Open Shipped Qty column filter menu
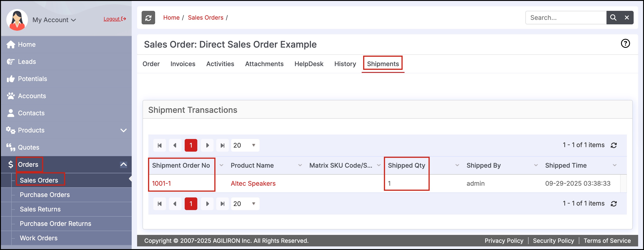Image resolution: width=644 pixels, height=250 pixels. pyautogui.click(x=457, y=165)
